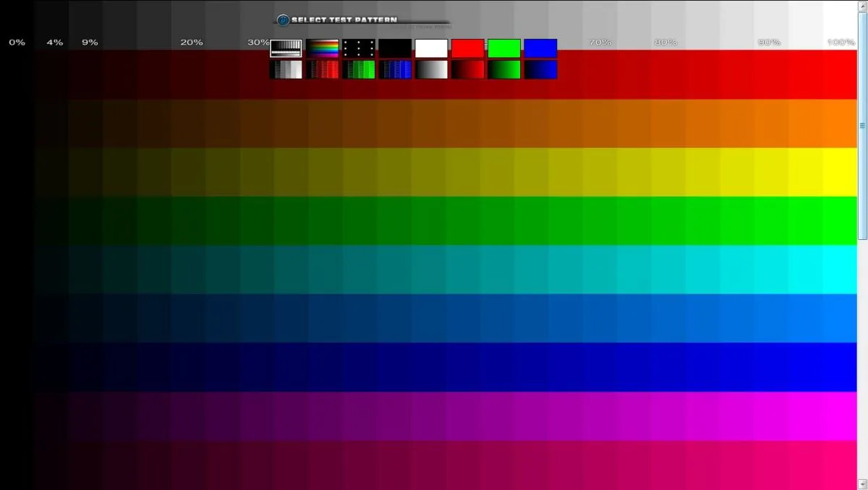The image size is (868, 490).
Task: Select the smooth black-to-blue gradient pattern
Action: 540,69
